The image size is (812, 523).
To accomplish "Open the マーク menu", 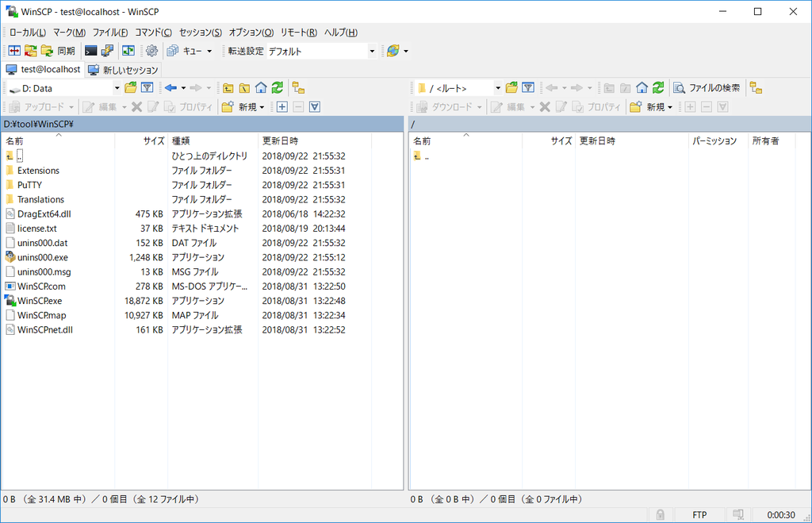I will click(x=70, y=32).
